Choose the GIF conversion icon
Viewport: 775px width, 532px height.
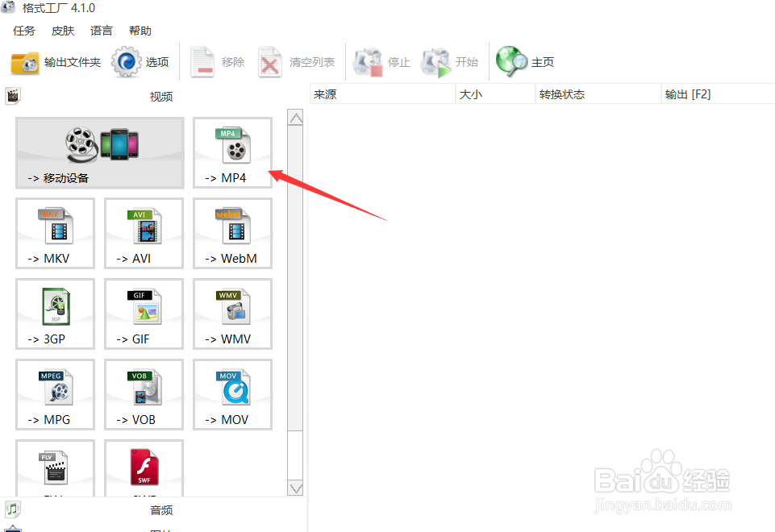(144, 314)
